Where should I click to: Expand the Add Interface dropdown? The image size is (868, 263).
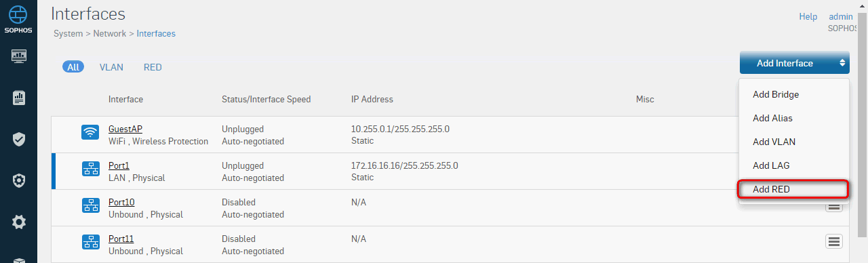point(795,63)
